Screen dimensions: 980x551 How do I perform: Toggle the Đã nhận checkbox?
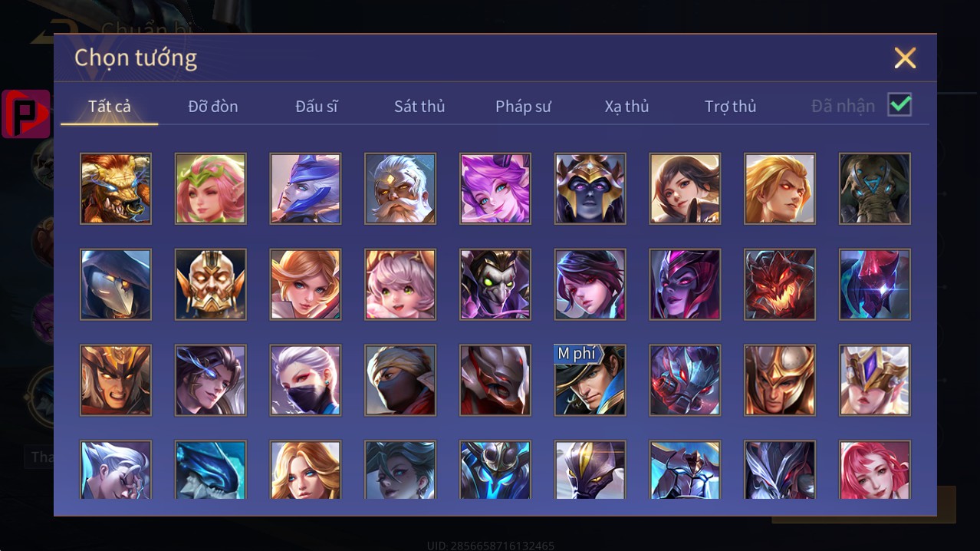pos(899,105)
